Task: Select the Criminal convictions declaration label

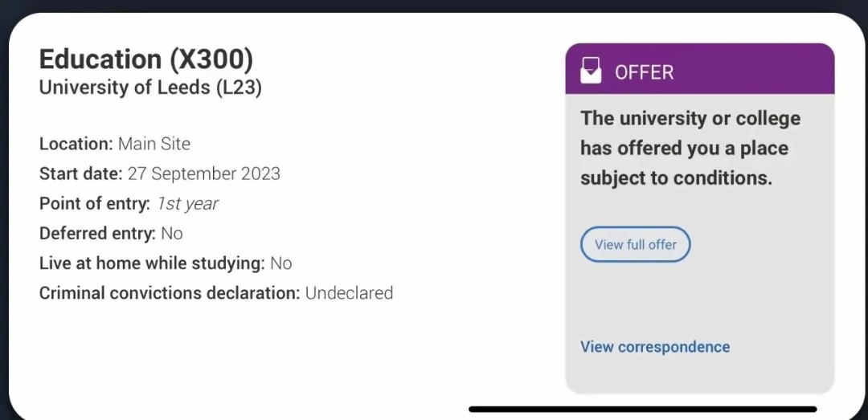Action: click(170, 293)
